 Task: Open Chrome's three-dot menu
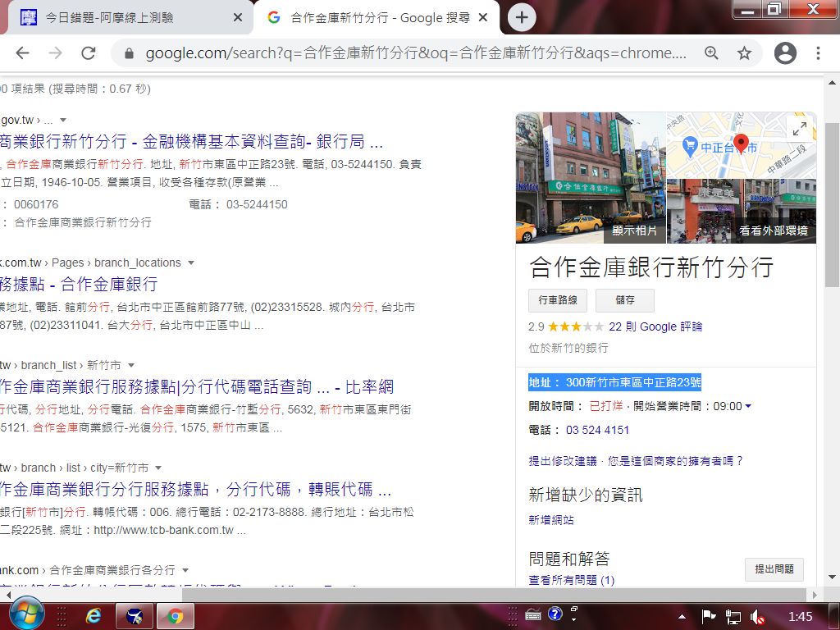(x=818, y=52)
